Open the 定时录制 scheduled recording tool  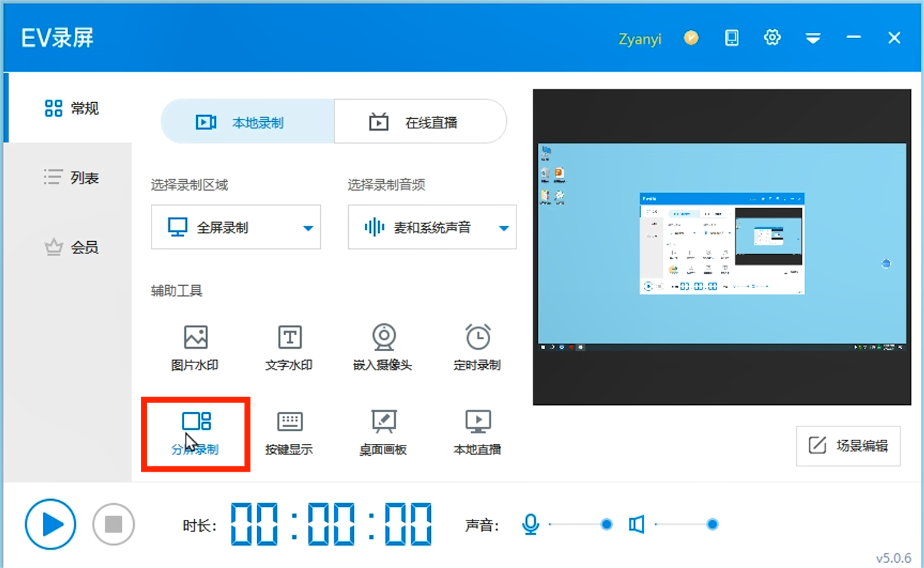point(477,348)
